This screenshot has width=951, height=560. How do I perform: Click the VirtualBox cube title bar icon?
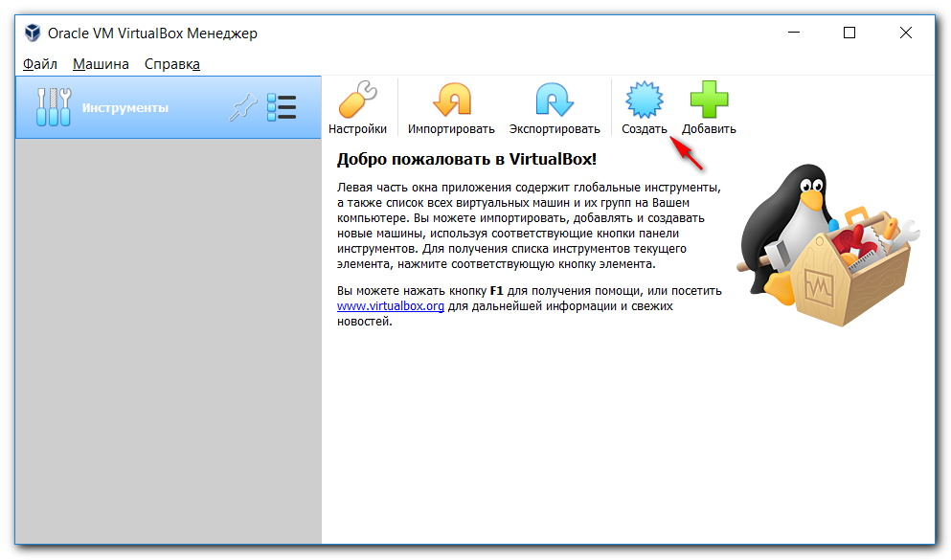click(x=33, y=33)
